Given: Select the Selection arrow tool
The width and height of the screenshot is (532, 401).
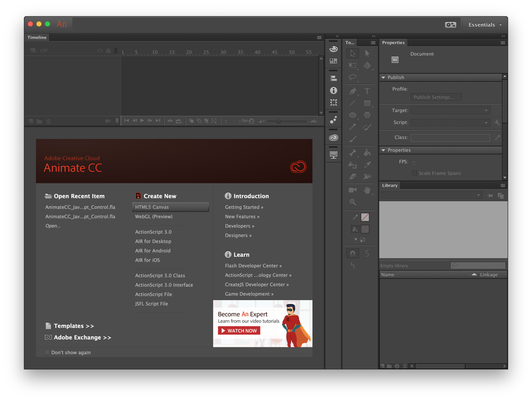Looking at the screenshot, I should (x=352, y=53).
